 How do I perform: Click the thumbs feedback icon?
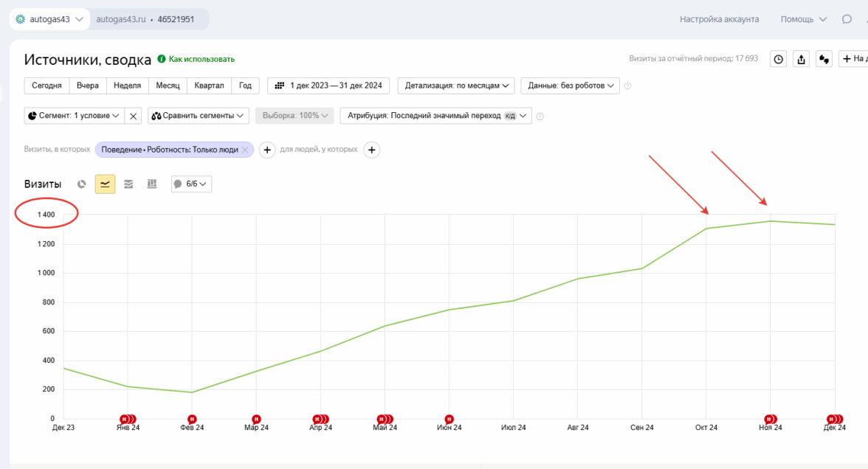825,59
